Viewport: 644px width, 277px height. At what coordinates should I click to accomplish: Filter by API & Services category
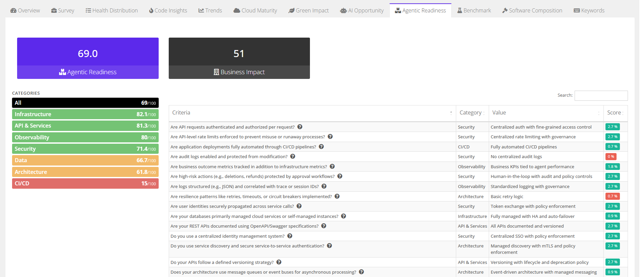(85, 126)
